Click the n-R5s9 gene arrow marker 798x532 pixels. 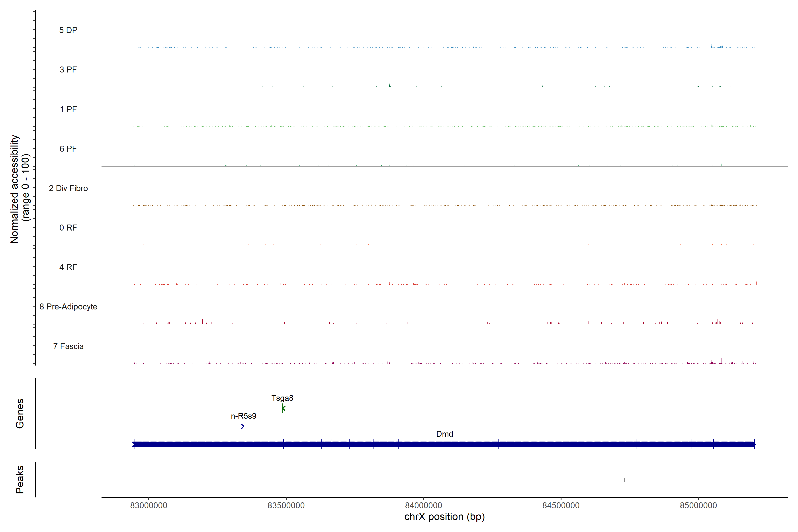pyautogui.click(x=243, y=426)
